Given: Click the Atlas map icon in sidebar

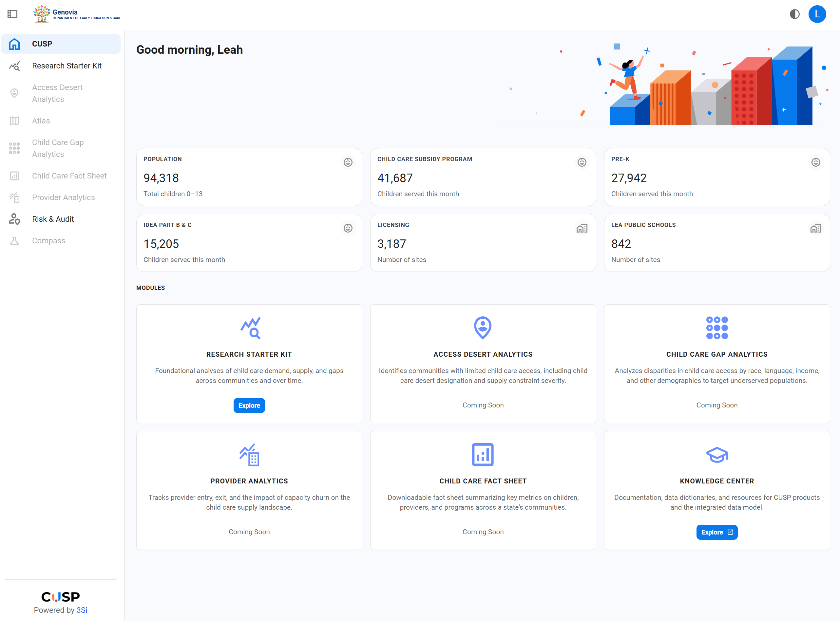Looking at the screenshot, I should click(x=14, y=121).
